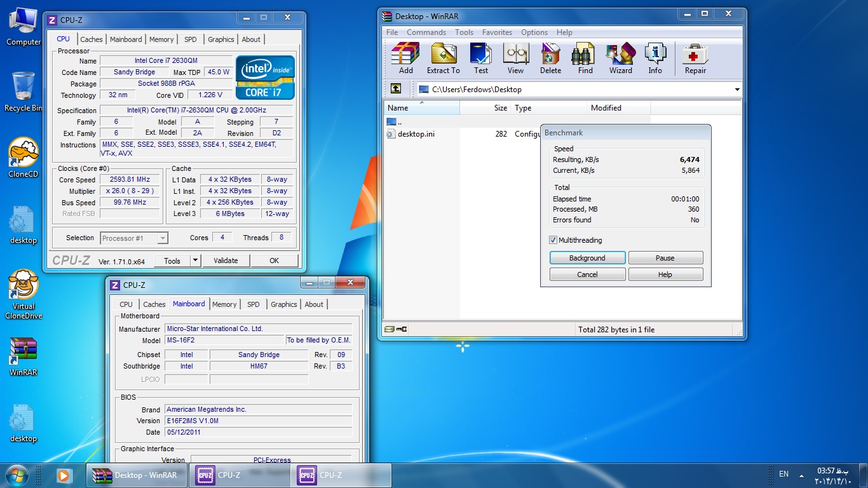This screenshot has width=868, height=488.
Task: Switch to Desktop - WinRAR taskbar button
Action: (x=137, y=475)
